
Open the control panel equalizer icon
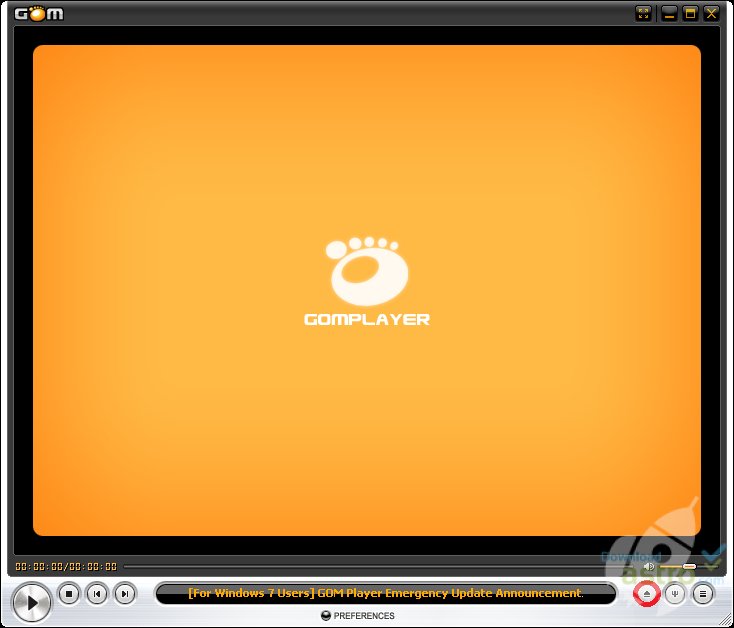[x=675, y=594]
